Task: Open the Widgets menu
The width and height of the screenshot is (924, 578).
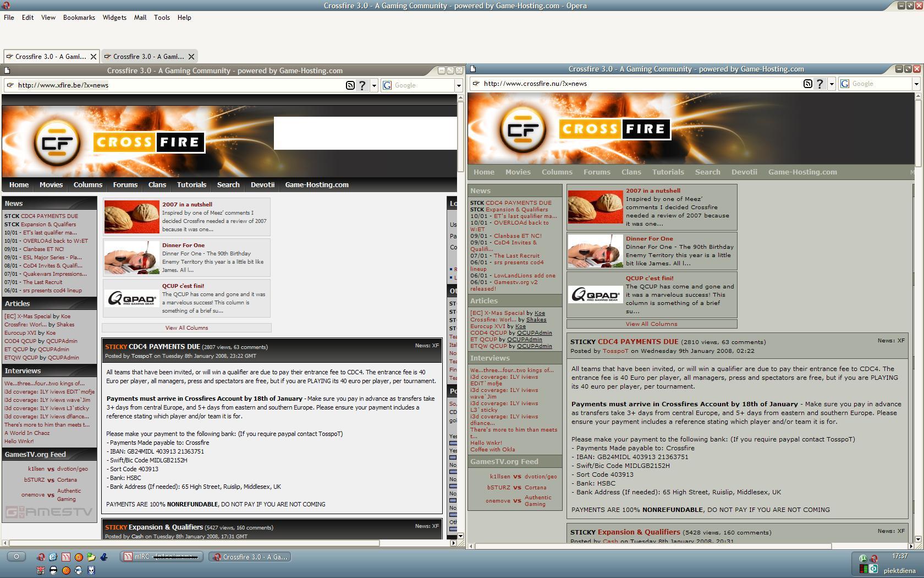Action: point(114,18)
